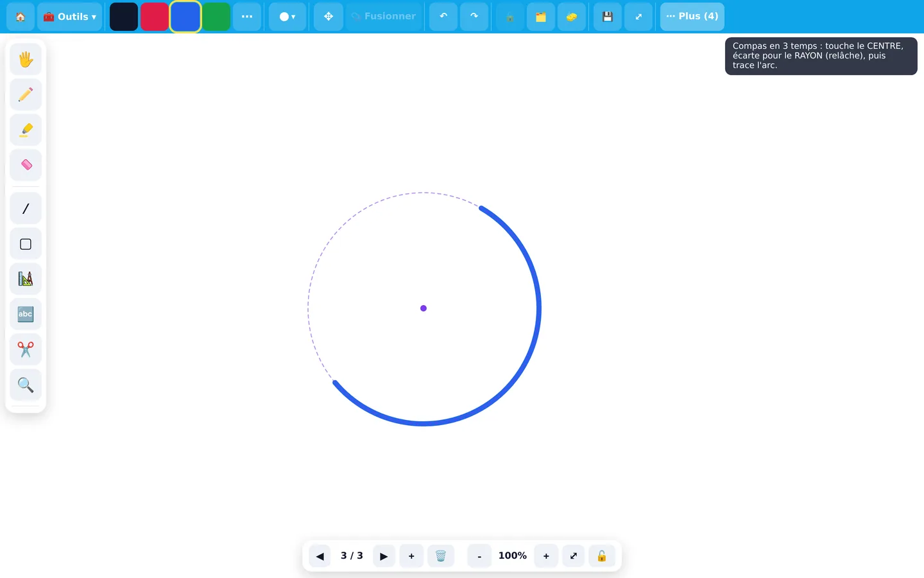Redo the last undone action
This screenshot has width=924, height=578.
tap(474, 17)
